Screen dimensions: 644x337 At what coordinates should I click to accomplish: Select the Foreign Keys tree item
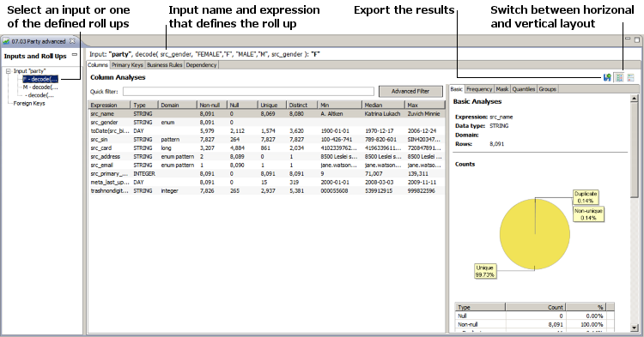tap(29, 103)
